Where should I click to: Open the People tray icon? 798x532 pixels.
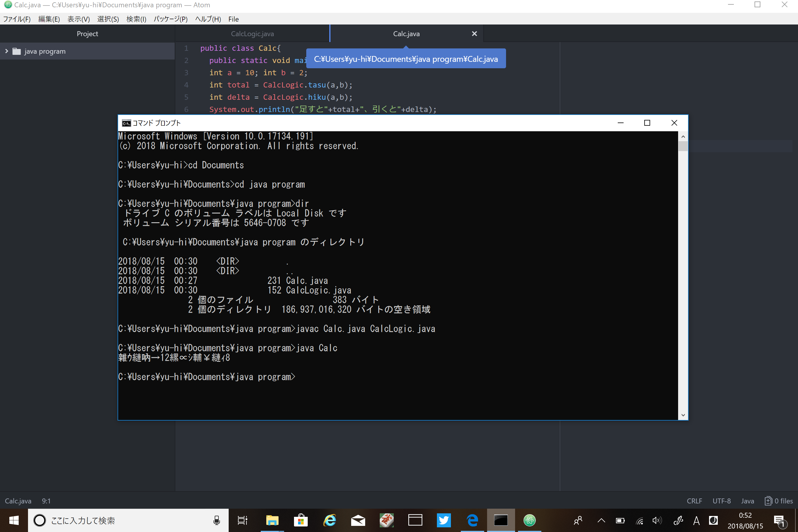pyautogui.click(x=578, y=520)
